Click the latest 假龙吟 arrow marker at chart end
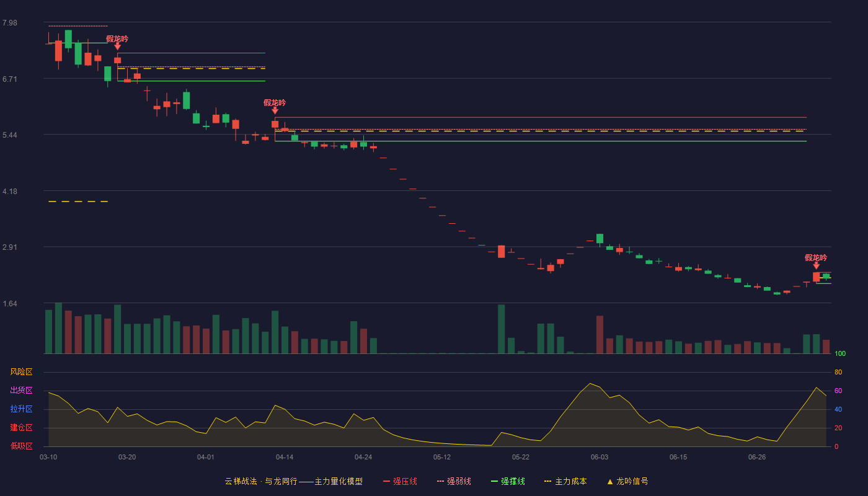This screenshot has height=496, width=868. click(x=816, y=265)
